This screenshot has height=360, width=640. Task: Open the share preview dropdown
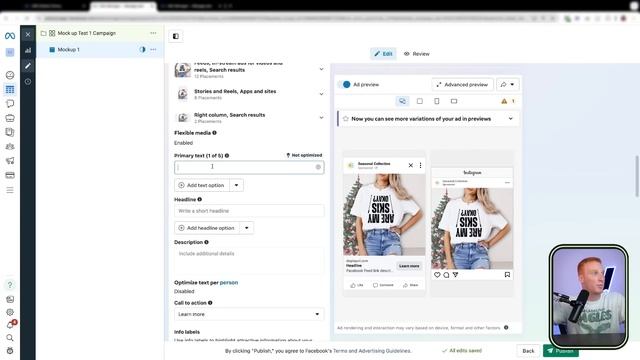point(507,84)
